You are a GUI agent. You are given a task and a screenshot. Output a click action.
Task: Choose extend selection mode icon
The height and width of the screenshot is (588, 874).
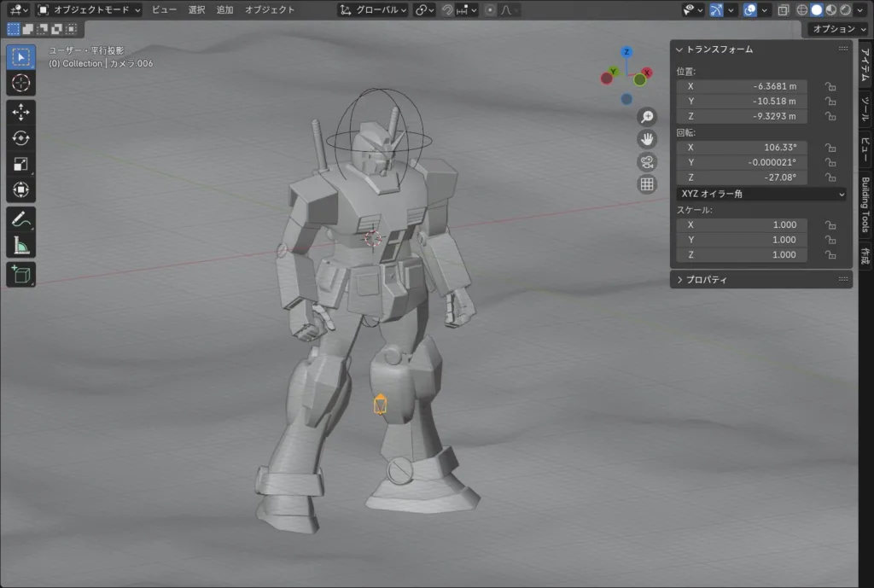coord(27,29)
